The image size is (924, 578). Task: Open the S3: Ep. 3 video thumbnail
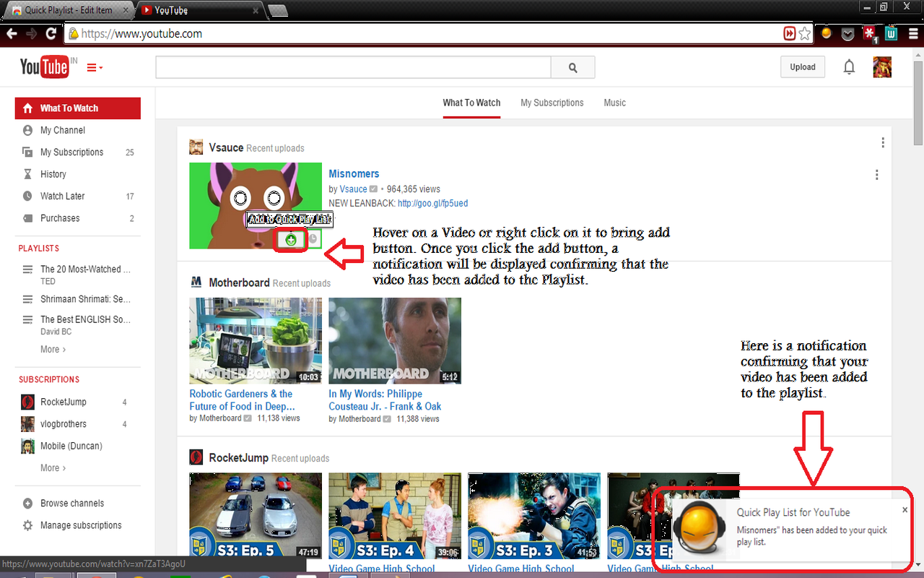click(x=534, y=515)
